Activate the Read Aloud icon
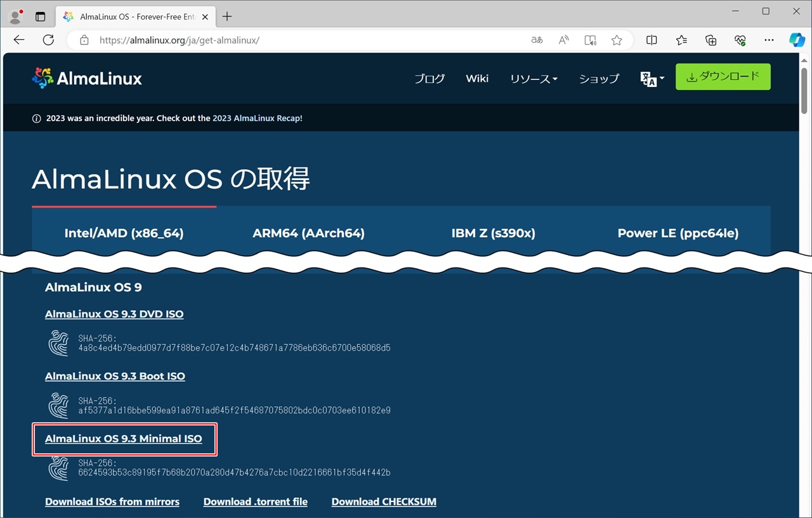 563,40
